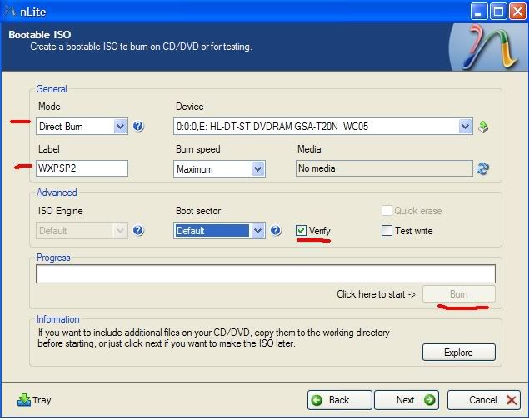Open the ISO Engine help icon
The height and width of the screenshot is (420, 529).
click(x=138, y=230)
